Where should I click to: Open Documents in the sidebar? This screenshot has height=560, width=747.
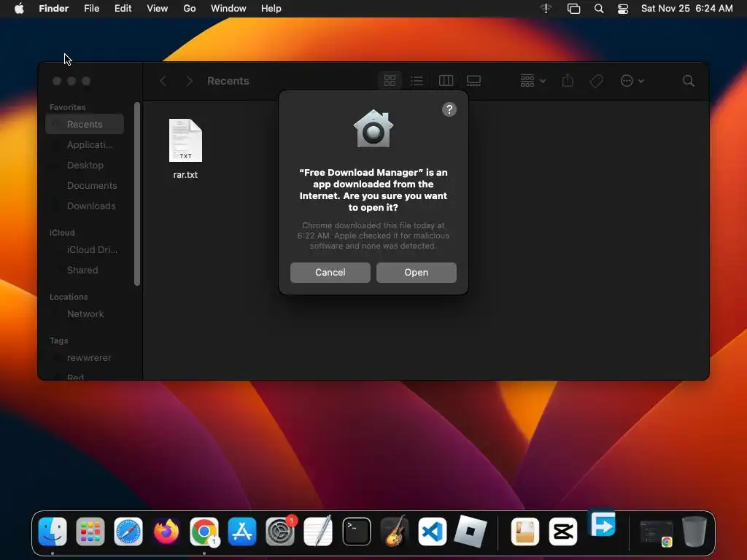(x=85, y=186)
